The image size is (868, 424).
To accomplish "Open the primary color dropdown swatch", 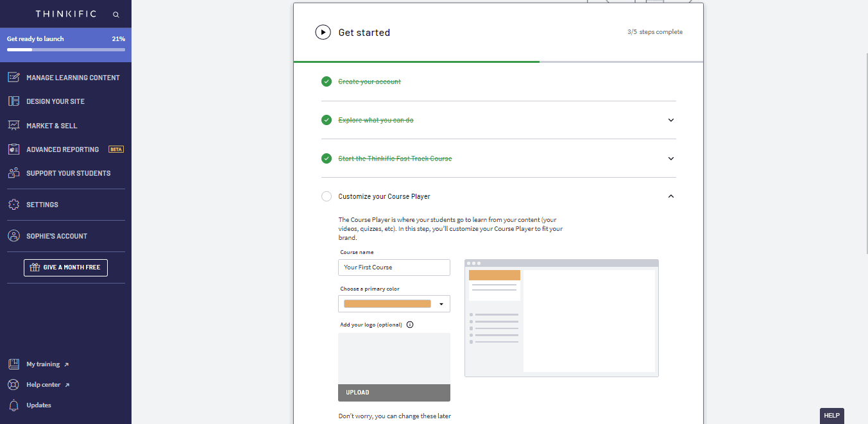I will click(394, 304).
